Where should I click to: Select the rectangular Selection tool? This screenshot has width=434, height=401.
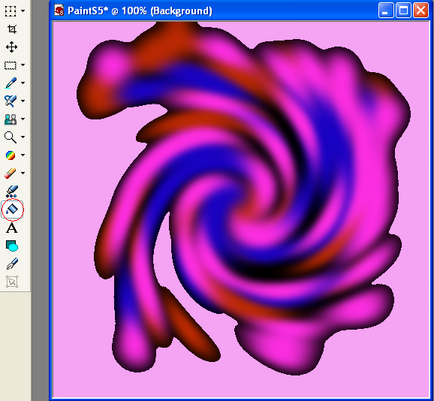pos(10,65)
